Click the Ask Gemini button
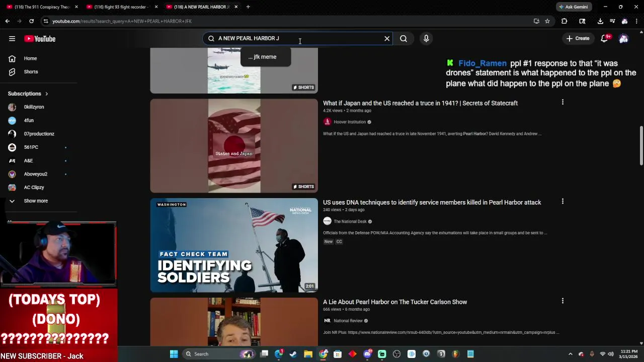 [574, 7]
